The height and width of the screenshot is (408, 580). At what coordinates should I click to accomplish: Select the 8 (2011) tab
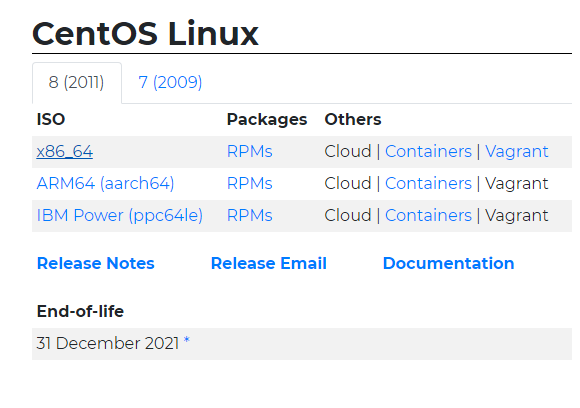click(x=77, y=82)
